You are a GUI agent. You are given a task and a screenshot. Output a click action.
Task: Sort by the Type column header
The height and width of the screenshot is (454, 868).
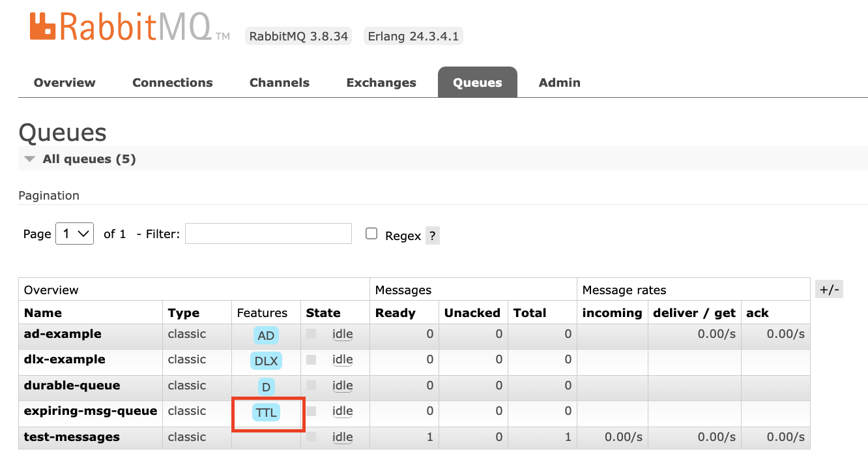184,313
